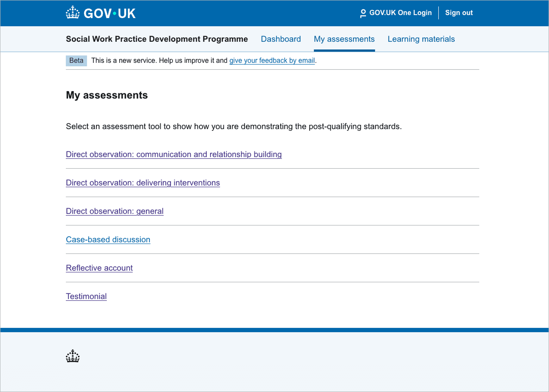Click the blue underline indicator under My assessments

(x=344, y=50)
